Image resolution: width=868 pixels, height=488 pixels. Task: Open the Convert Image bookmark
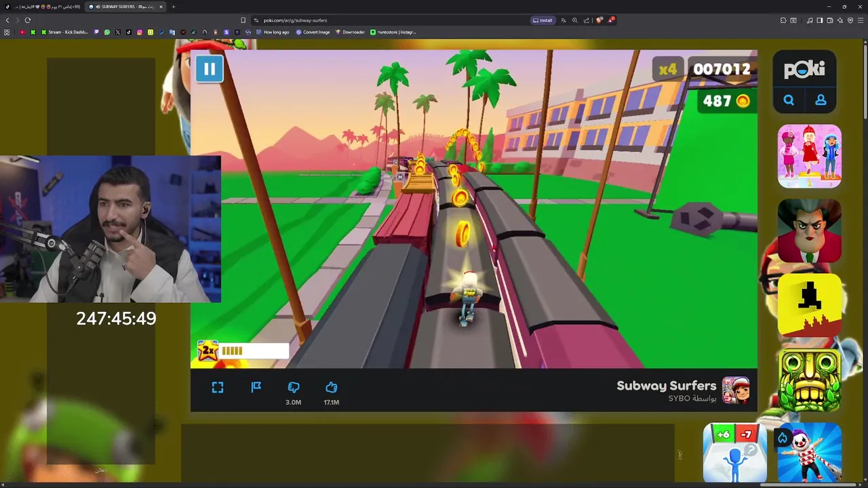pos(313,32)
